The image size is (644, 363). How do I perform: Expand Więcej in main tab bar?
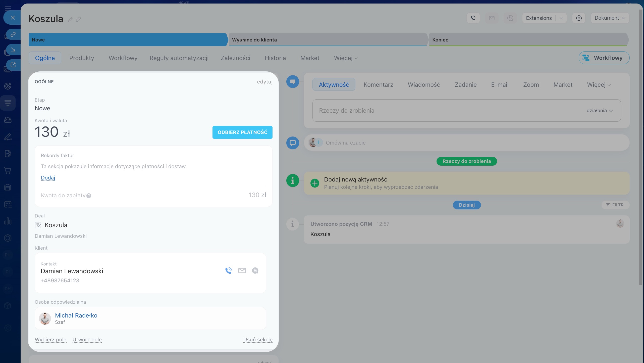pos(345,58)
